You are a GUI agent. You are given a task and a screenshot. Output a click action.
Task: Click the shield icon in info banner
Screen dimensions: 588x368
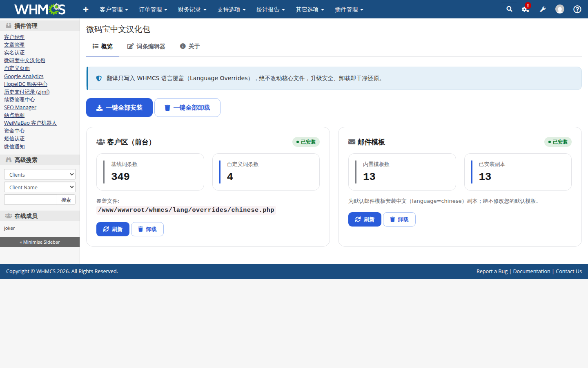[99, 78]
